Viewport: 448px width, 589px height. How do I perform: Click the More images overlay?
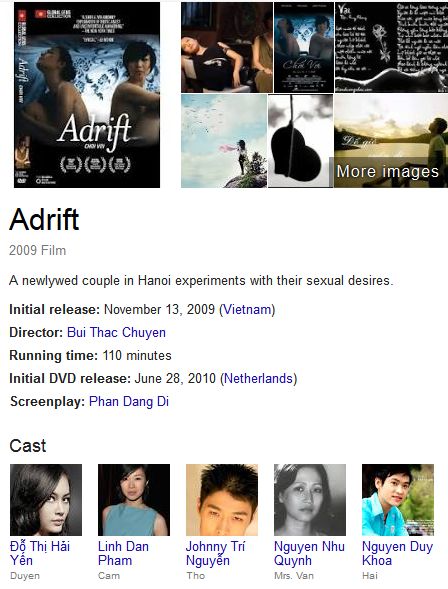(388, 172)
